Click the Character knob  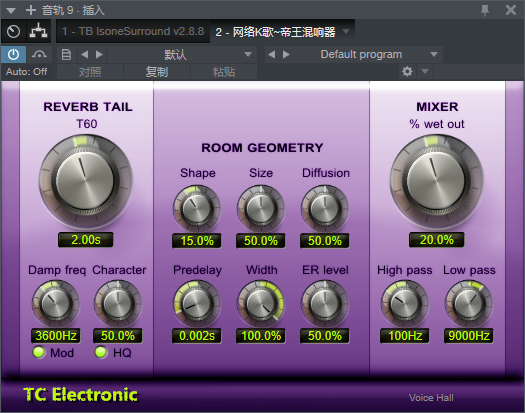tap(118, 304)
